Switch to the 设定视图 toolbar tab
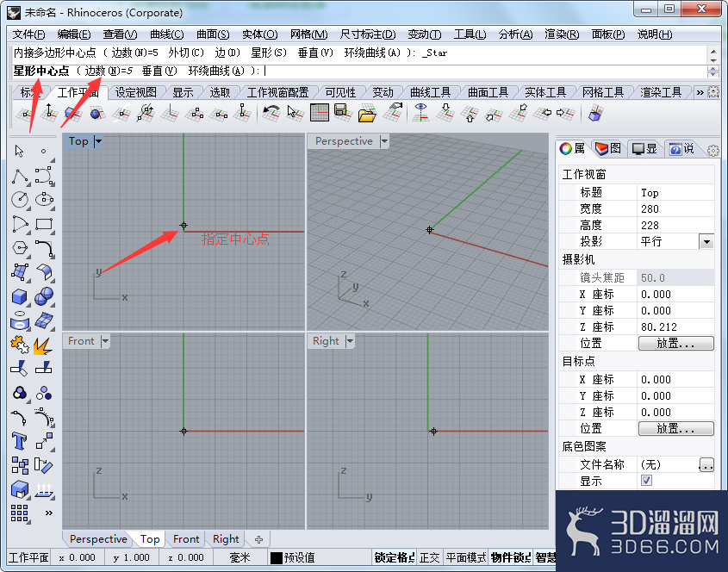The height and width of the screenshot is (572, 728). tap(135, 92)
